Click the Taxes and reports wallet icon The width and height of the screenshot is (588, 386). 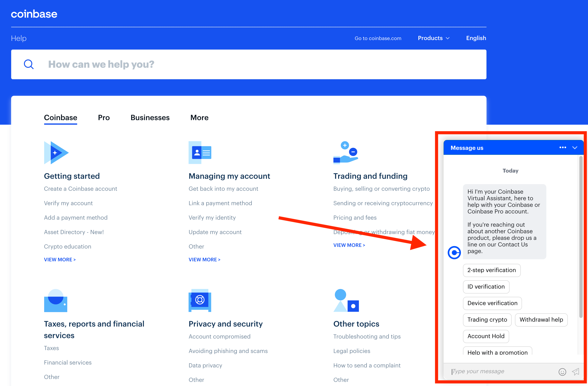[x=55, y=301]
